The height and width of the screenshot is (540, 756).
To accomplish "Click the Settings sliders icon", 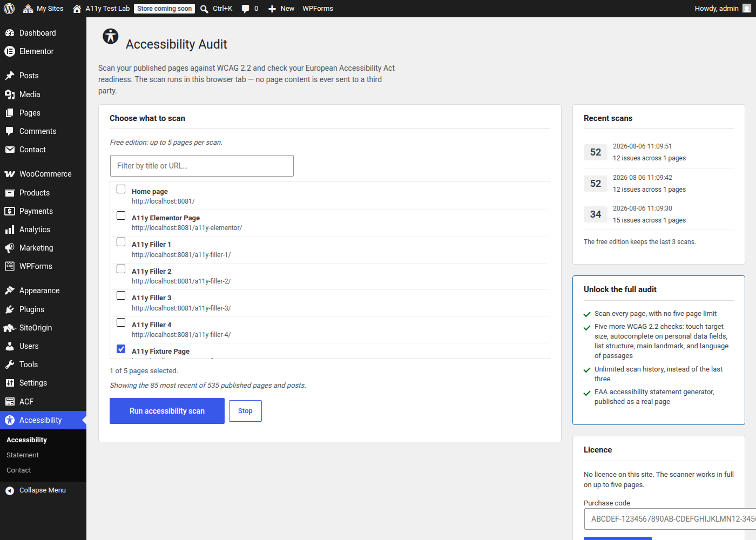I will pyautogui.click(x=10, y=383).
